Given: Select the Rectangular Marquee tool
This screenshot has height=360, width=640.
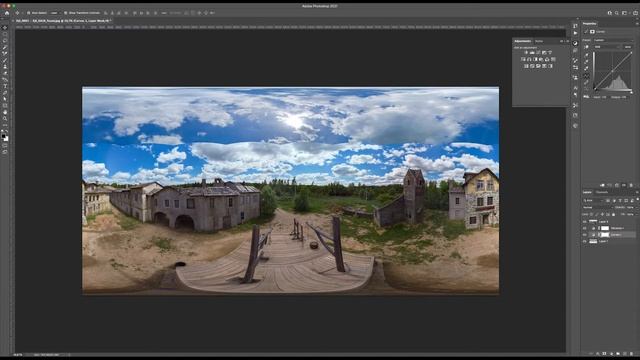Looking at the screenshot, I should (5, 34).
